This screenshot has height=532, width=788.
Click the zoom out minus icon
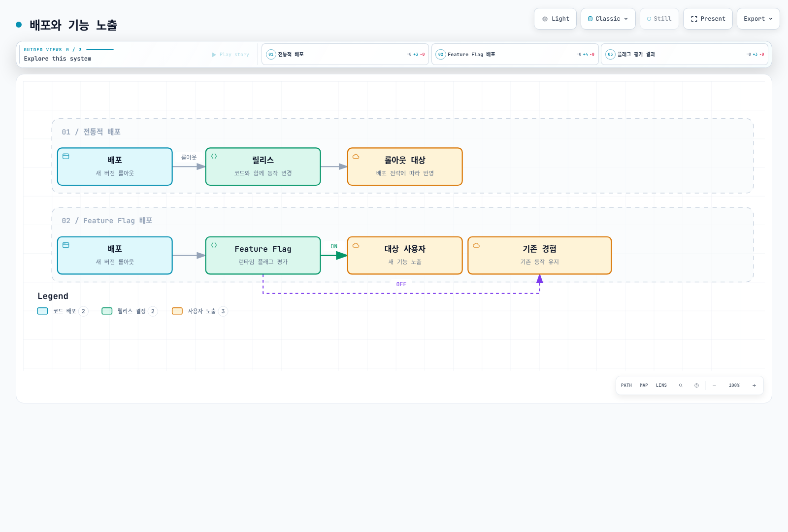tap(714, 385)
